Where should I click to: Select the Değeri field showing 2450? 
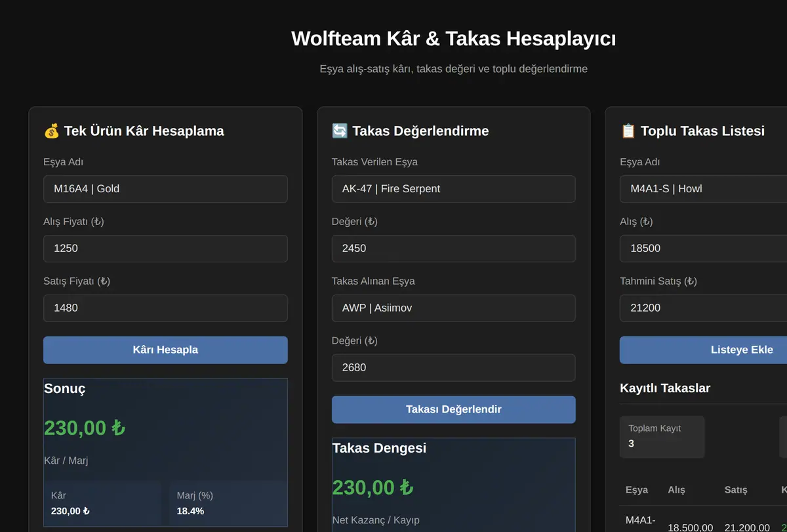click(454, 249)
